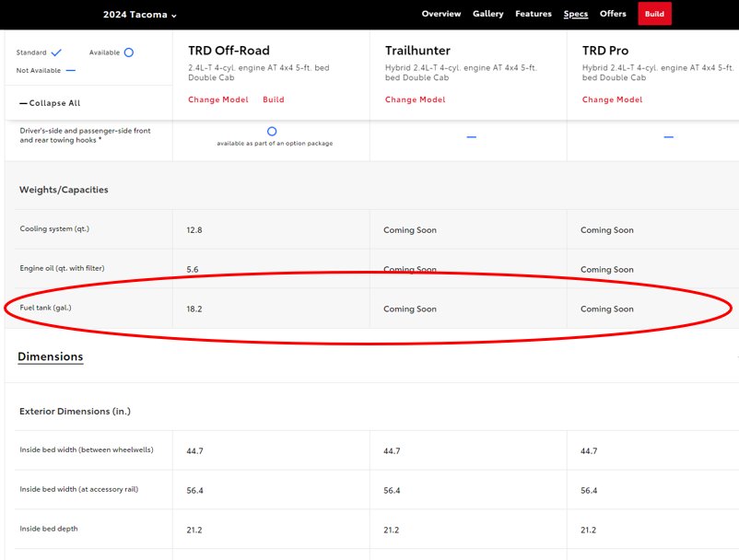Click the Inside bed width (at accessory rail) label
This screenshot has height=560, width=739.
click(78, 489)
